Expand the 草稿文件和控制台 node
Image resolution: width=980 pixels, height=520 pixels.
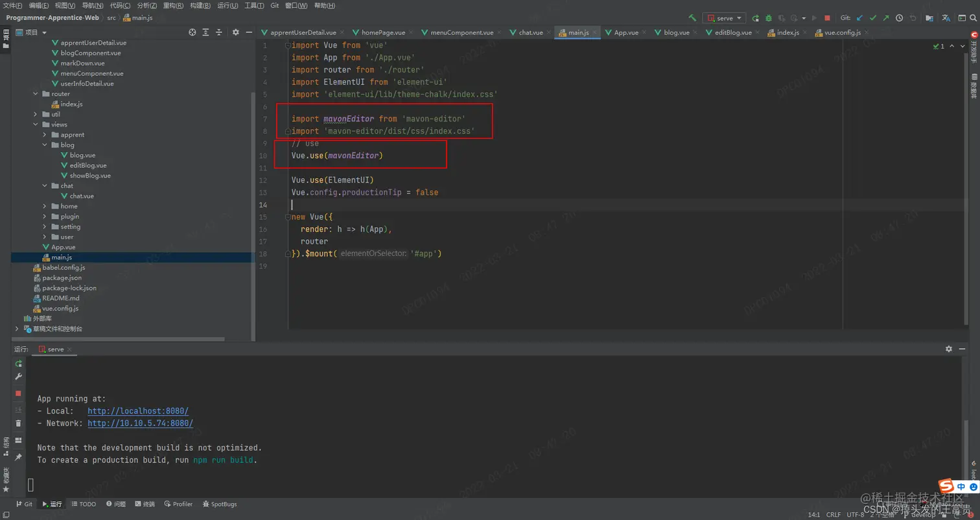(17, 329)
